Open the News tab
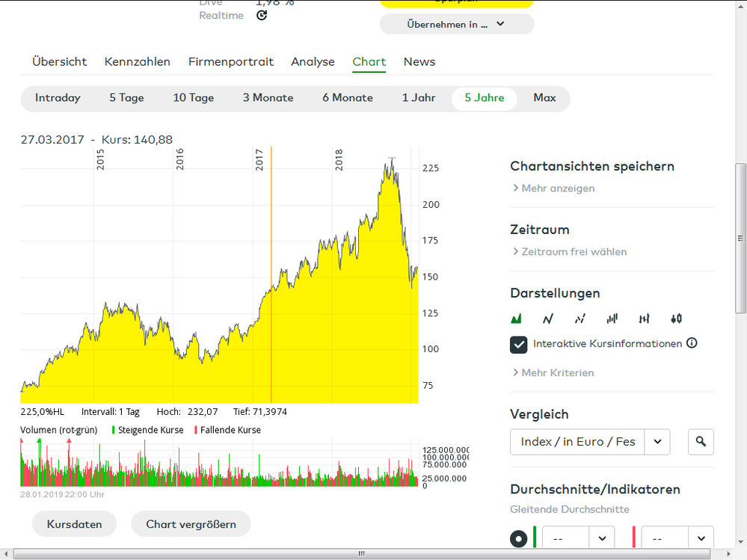This screenshot has width=747, height=560. 419,62
